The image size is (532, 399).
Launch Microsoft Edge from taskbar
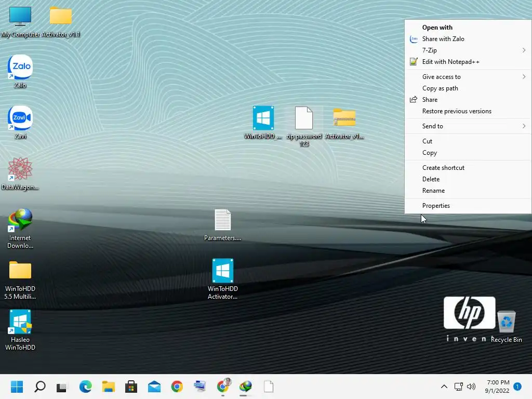[x=86, y=387]
